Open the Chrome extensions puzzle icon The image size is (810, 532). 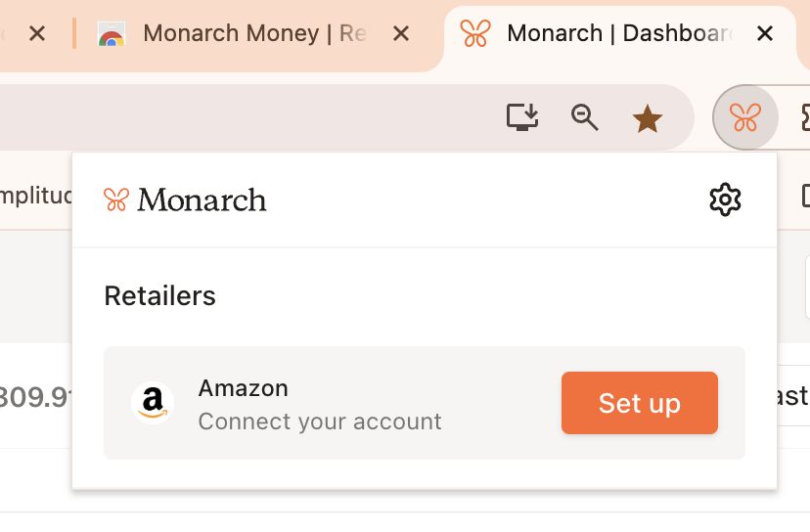click(x=805, y=117)
